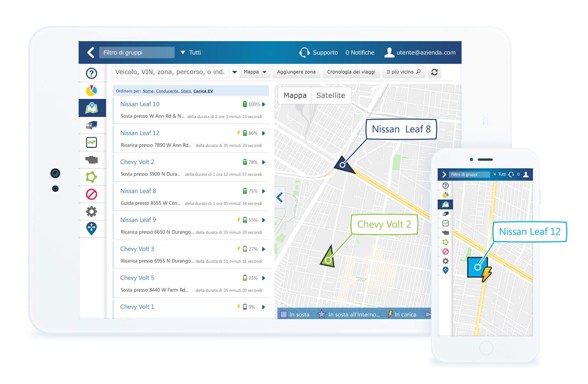Image resolution: width=588 pixels, height=384 pixels.
Task: Tap the Filtro di gruppi field on phone
Action: point(469,174)
